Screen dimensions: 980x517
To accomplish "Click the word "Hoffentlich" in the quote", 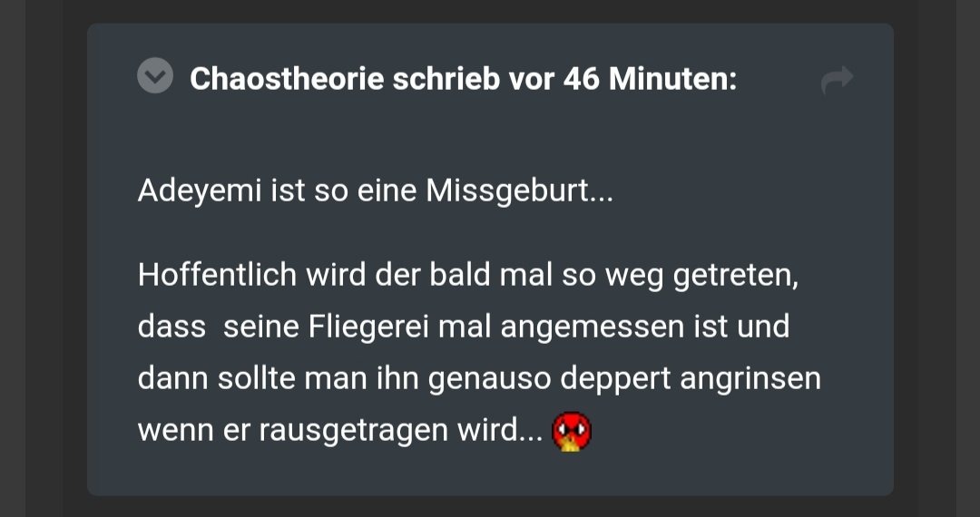I will pyautogui.click(x=217, y=276).
